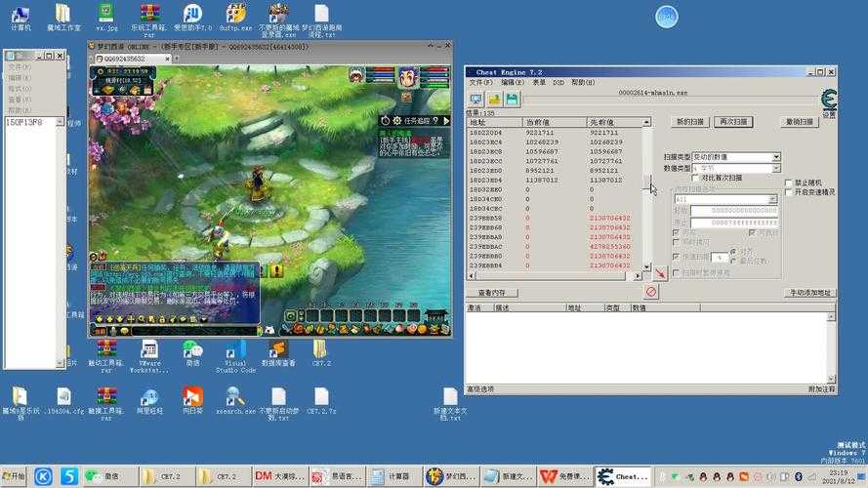Screen dimensions: 868x488
Task: Select the 最后位数 radio button
Action: [x=733, y=261]
